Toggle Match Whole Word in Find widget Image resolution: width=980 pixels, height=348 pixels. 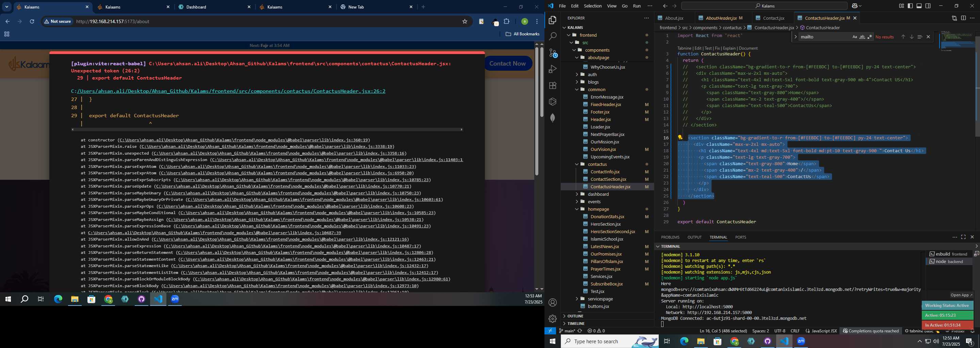click(x=862, y=37)
